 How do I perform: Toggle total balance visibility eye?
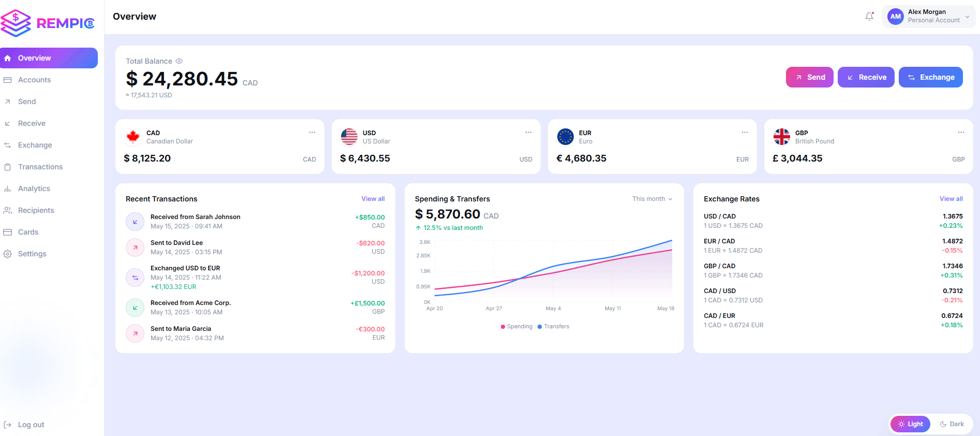click(179, 61)
